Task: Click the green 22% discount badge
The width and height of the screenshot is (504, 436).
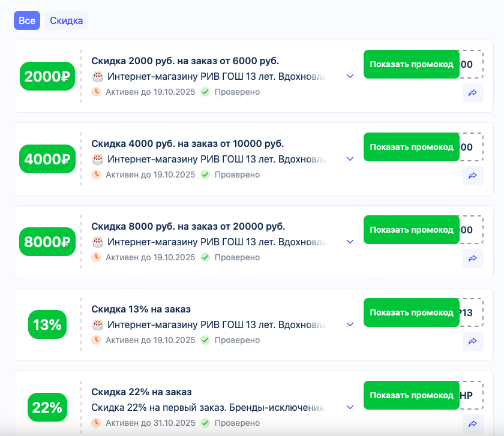Action: pos(47,407)
